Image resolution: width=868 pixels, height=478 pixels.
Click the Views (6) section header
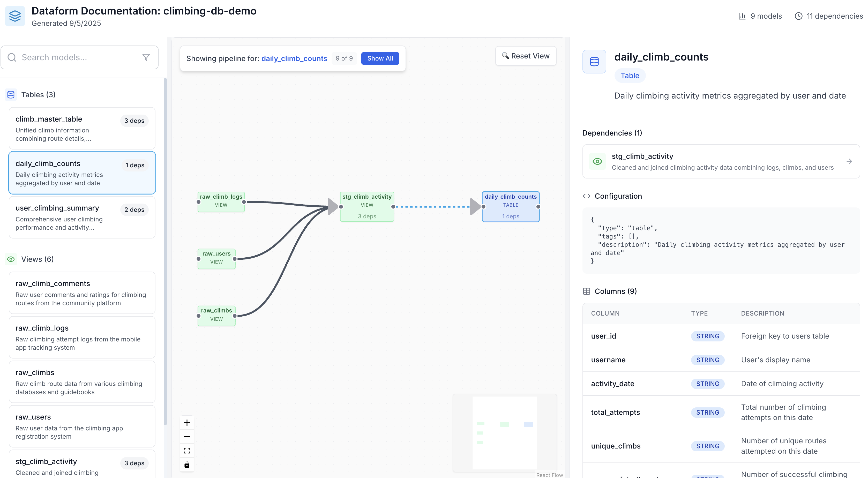pos(38,259)
